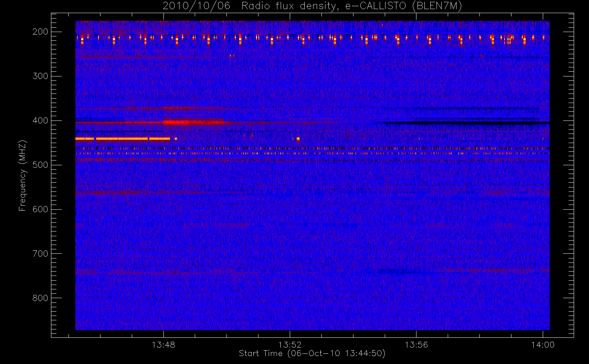Click the 200 frequency tick label

(x=40, y=32)
